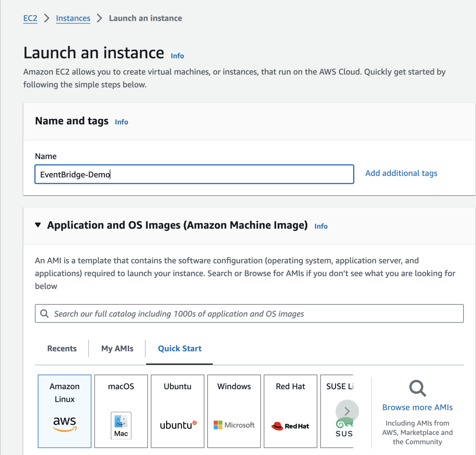Choose the Ubuntu AMI tile
The width and height of the screenshot is (476, 455).
pyautogui.click(x=178, y=411)
